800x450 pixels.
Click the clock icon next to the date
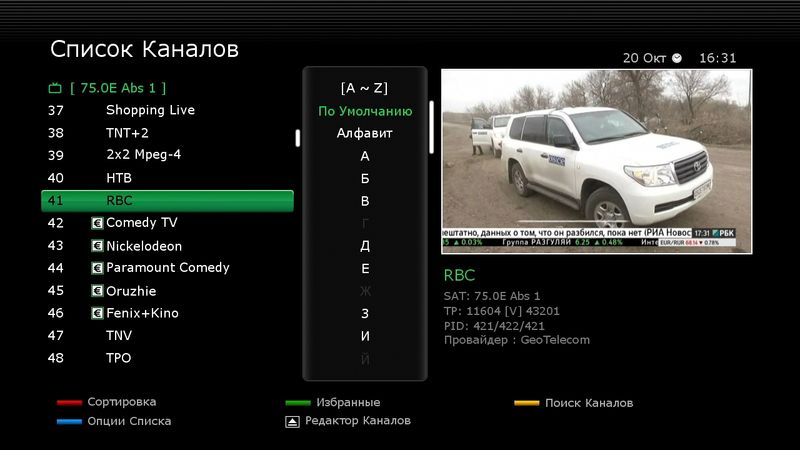tap(677, 58)
